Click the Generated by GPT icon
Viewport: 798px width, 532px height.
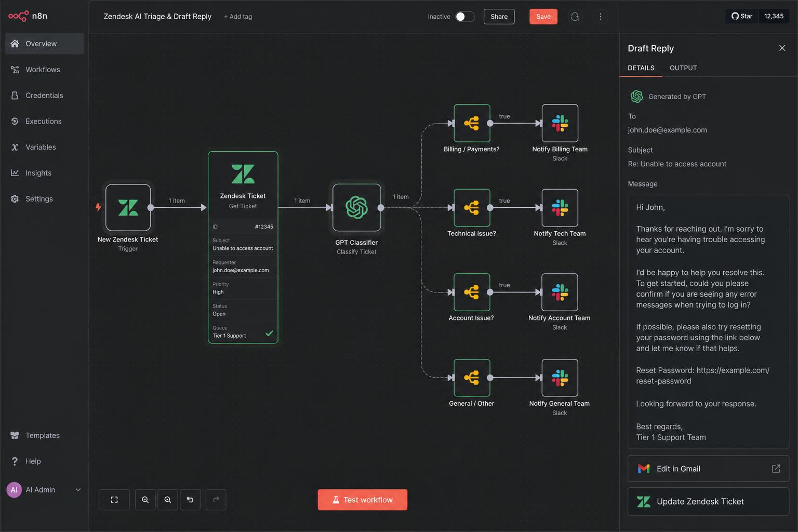637,97
